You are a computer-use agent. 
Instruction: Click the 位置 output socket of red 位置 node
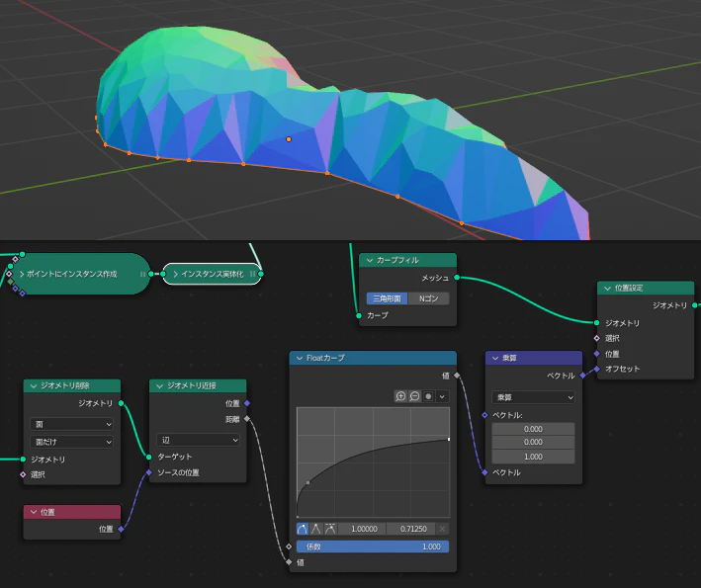click(122, 529)
